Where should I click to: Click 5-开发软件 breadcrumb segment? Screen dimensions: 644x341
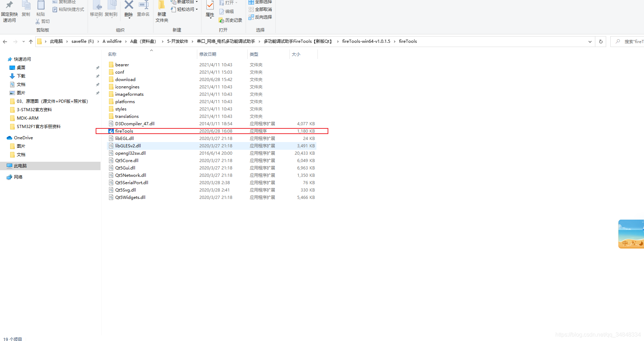point(178,41)
